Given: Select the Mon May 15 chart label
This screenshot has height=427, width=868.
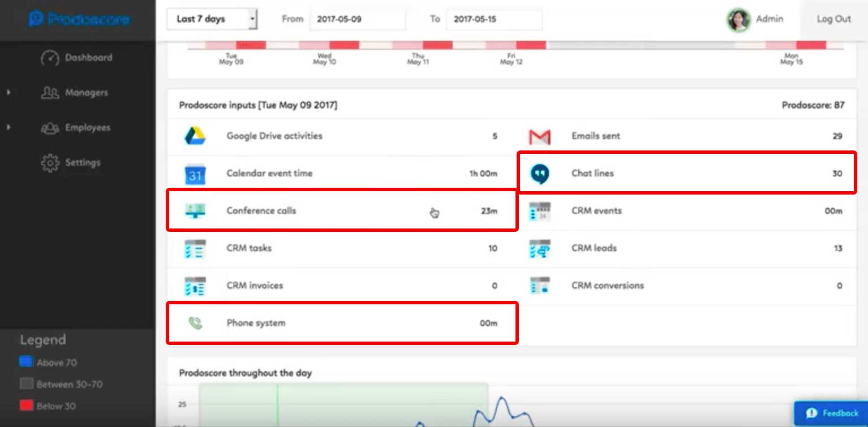Looking at the screenshot, I should [791, 59].
